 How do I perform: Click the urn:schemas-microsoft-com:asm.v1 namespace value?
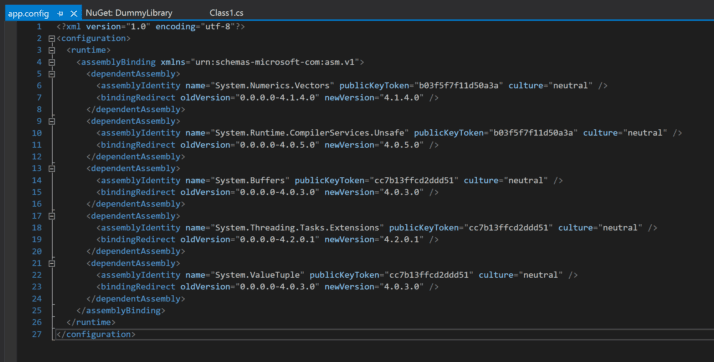tap(275, 62)
